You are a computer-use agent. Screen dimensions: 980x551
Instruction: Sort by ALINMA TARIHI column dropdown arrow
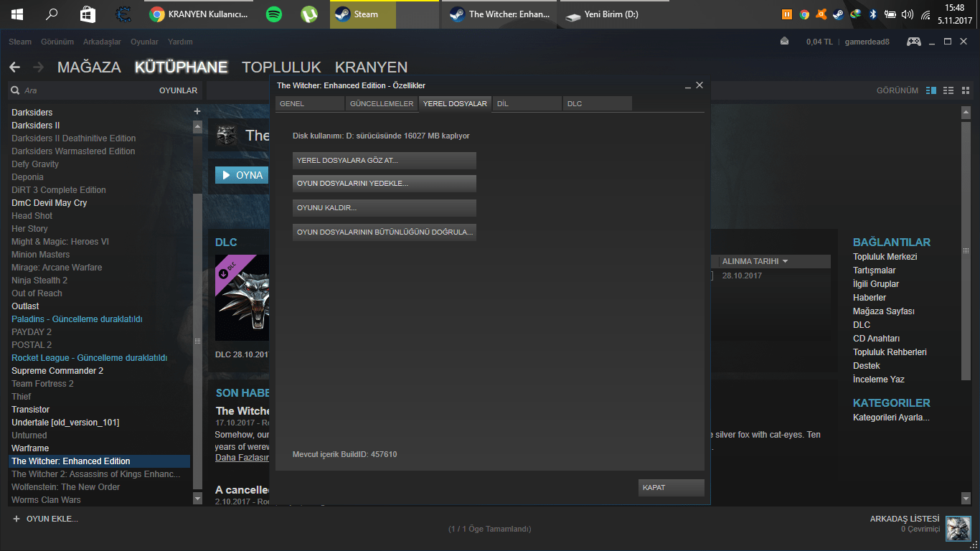pos(786,261)
